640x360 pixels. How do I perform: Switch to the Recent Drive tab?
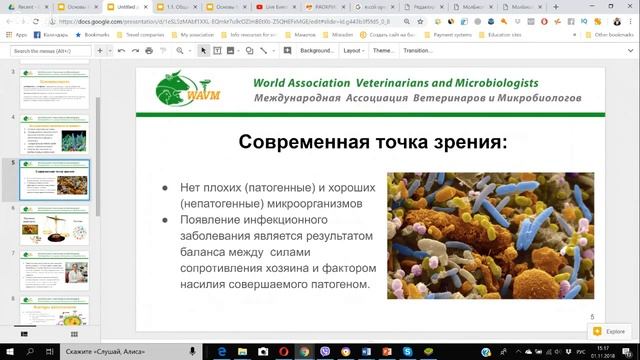click(27, 7)
